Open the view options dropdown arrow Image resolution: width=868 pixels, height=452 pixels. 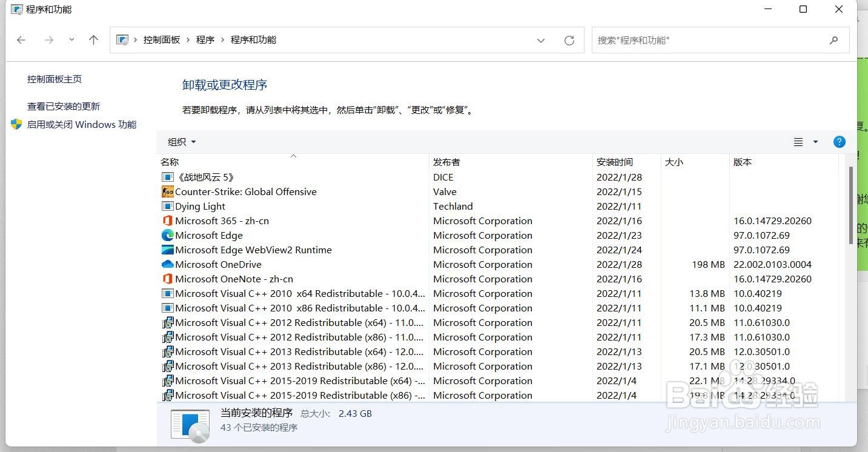pyautogui.click(x=815, y=142)
